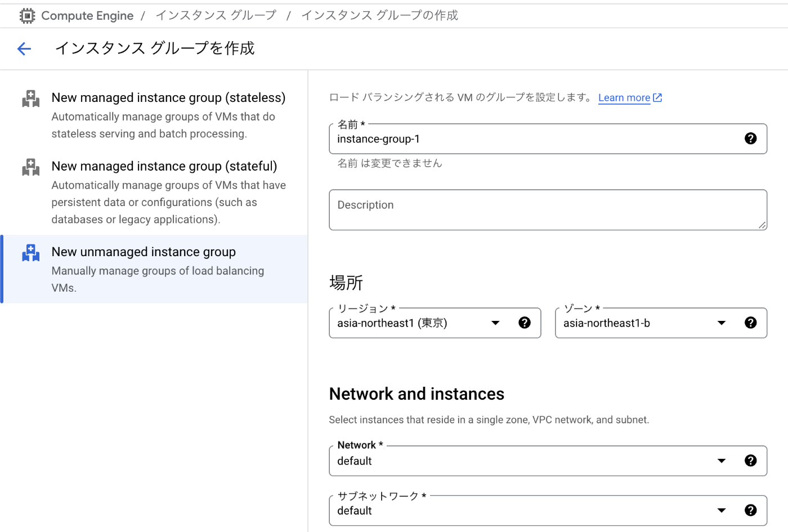Open help icon for ゾーン field

(750, 323)
